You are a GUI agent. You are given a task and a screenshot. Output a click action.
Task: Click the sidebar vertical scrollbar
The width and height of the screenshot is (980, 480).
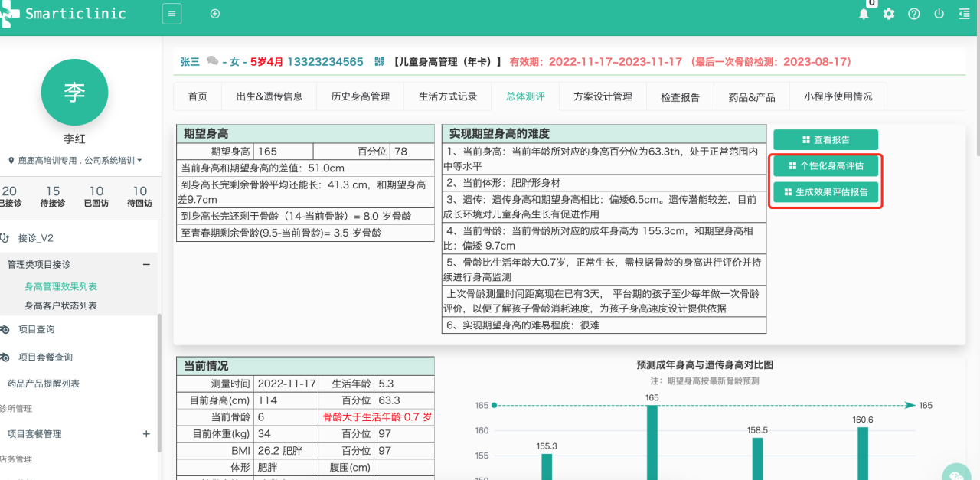(159, 383)
